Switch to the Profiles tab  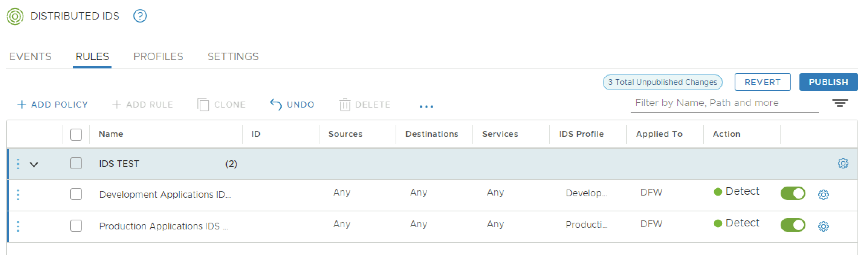click(158, 56)
